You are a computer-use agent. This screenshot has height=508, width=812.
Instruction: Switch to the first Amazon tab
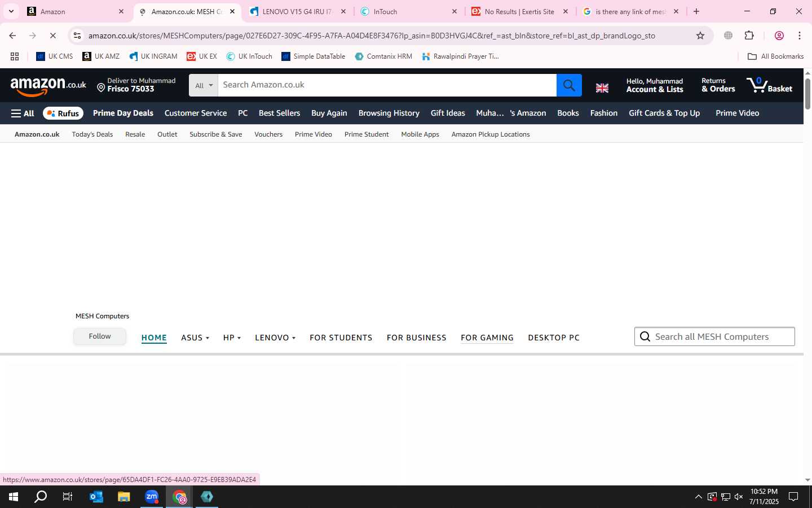(76, 11)
